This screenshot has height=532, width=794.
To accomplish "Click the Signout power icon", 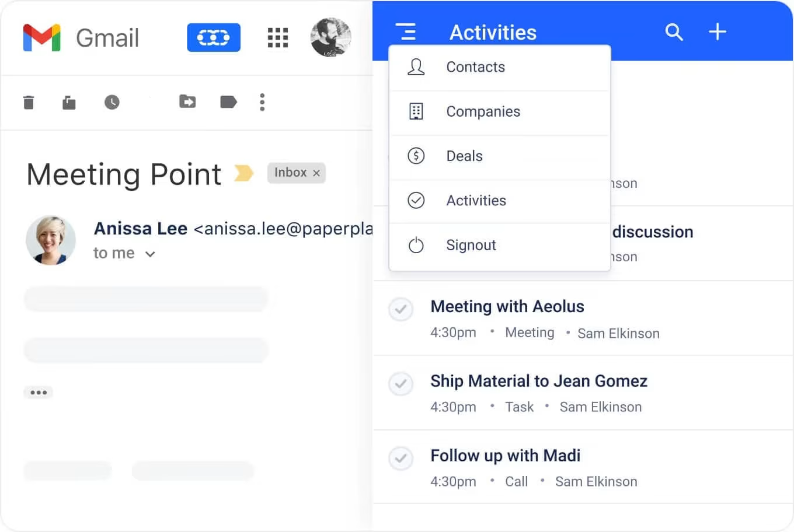I will [416, 245].
